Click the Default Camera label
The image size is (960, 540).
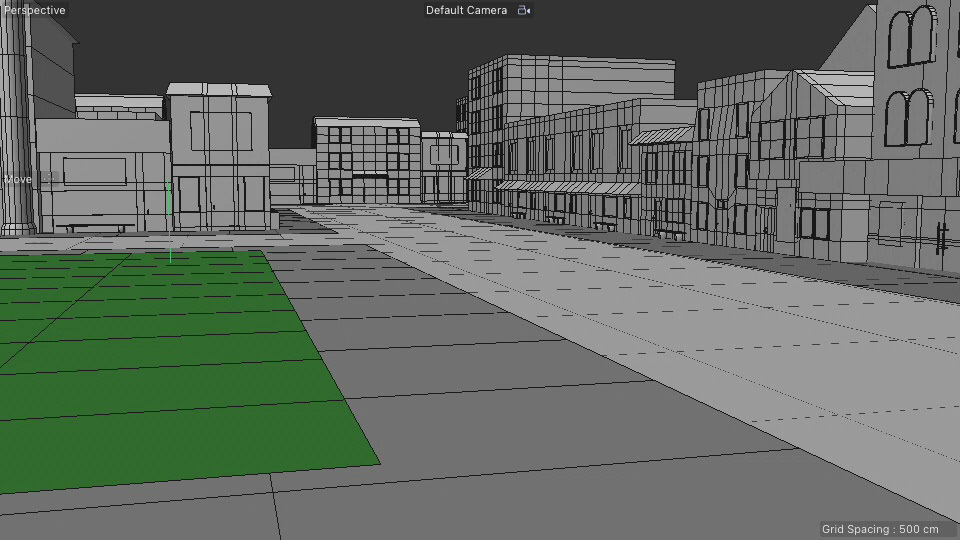(466, 10)
